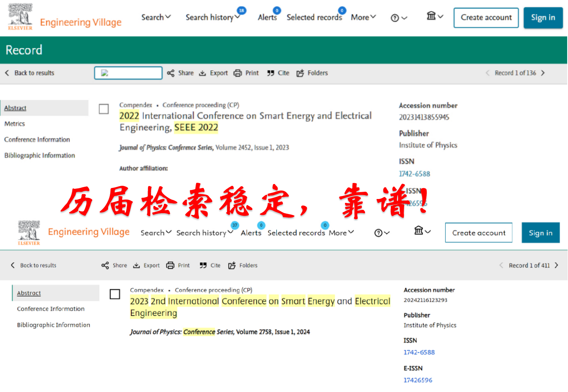Click the boxed input field beside Share
The height and width of the screenshot is (392, 568).
(x=128, y=73)
